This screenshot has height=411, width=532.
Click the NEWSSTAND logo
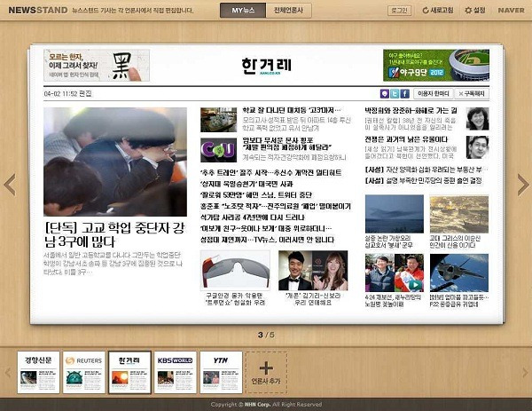tap(38, 10)
